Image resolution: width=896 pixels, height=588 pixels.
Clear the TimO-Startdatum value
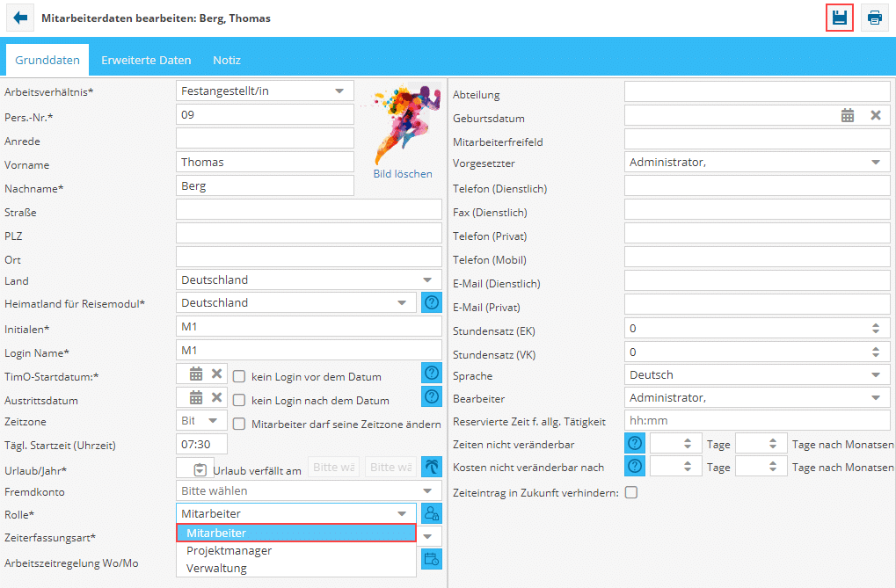point(216,374)
